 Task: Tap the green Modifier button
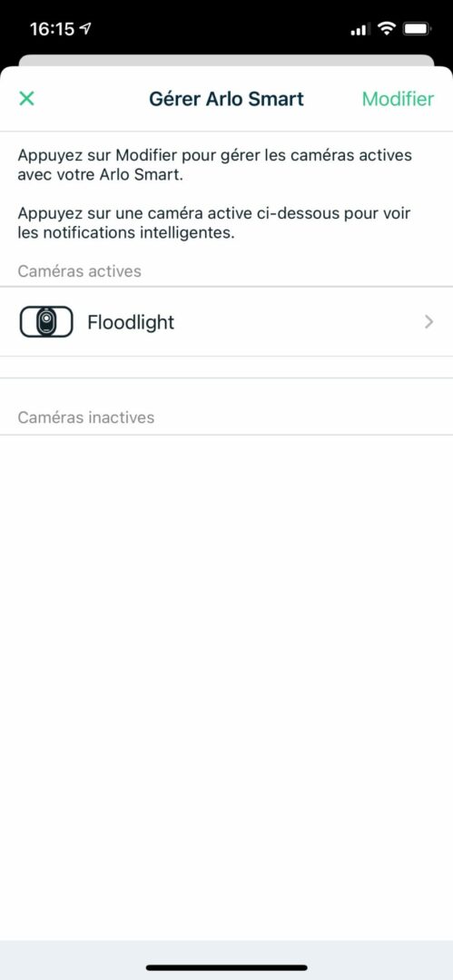398,99
